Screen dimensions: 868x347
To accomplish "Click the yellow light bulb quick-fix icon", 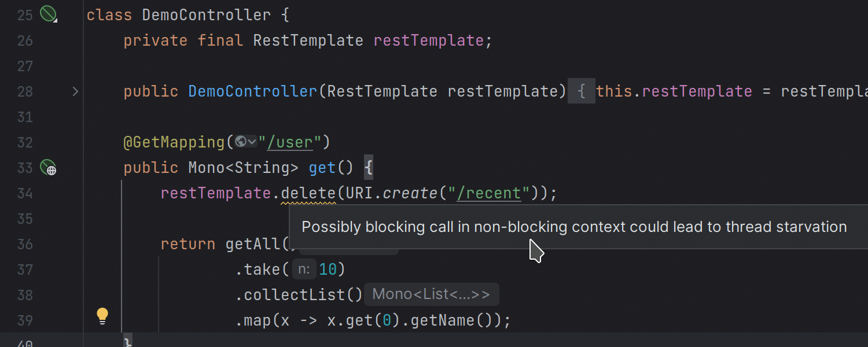I will click(x=102, y=316).
